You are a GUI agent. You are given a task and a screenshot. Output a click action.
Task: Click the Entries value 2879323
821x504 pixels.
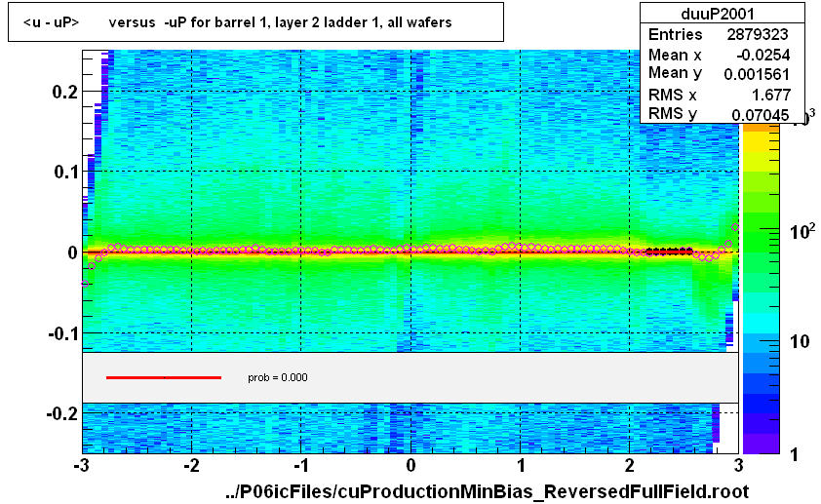[757, 34]
